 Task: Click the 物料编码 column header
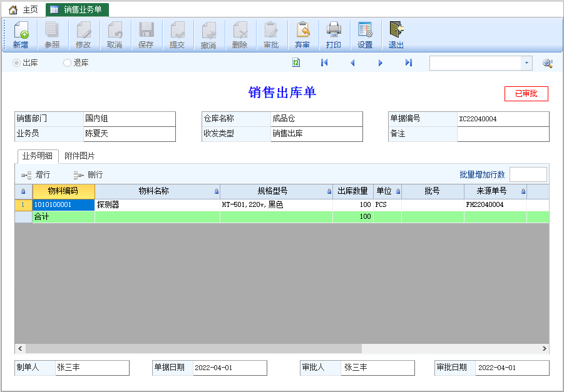tap(63, 191)
